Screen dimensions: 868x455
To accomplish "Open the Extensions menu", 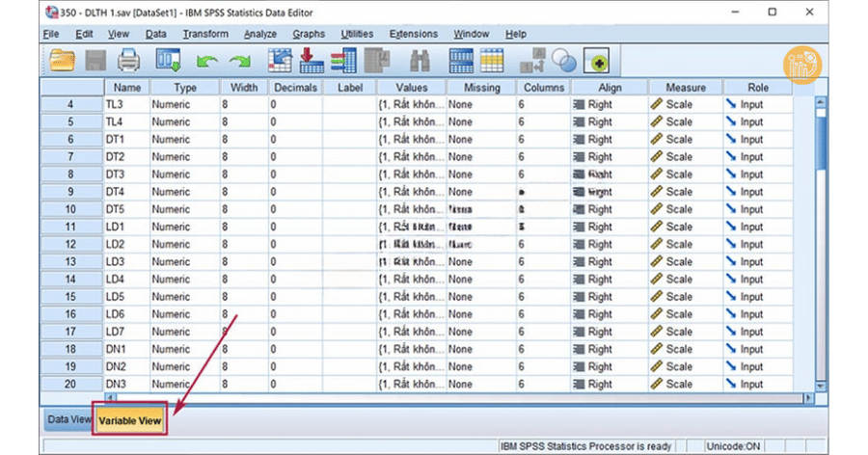I will pyautogui.click(x=414, y=34).
